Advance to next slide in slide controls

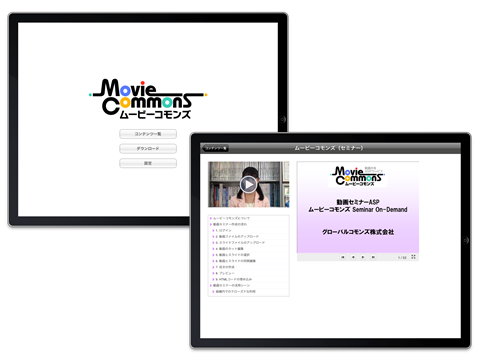(363, 257)
